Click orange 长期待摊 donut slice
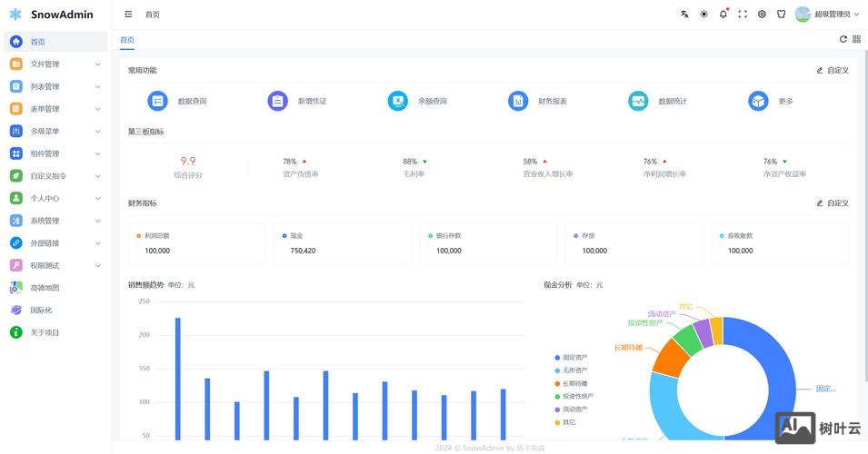Viewport: 868px width, 454px height. point(671,358)
